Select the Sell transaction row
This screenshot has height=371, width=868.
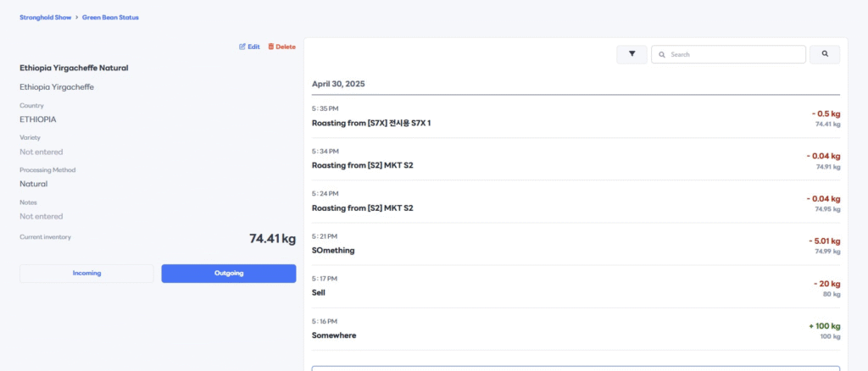pyautogui.click(x=576, y=287)
